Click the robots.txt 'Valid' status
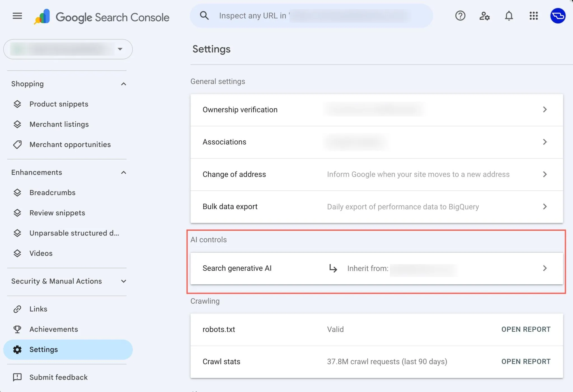 [x=335, y=329]
